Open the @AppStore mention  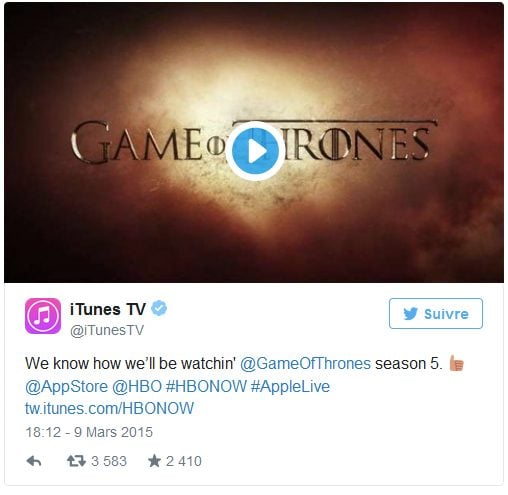[x=66, y=387]
